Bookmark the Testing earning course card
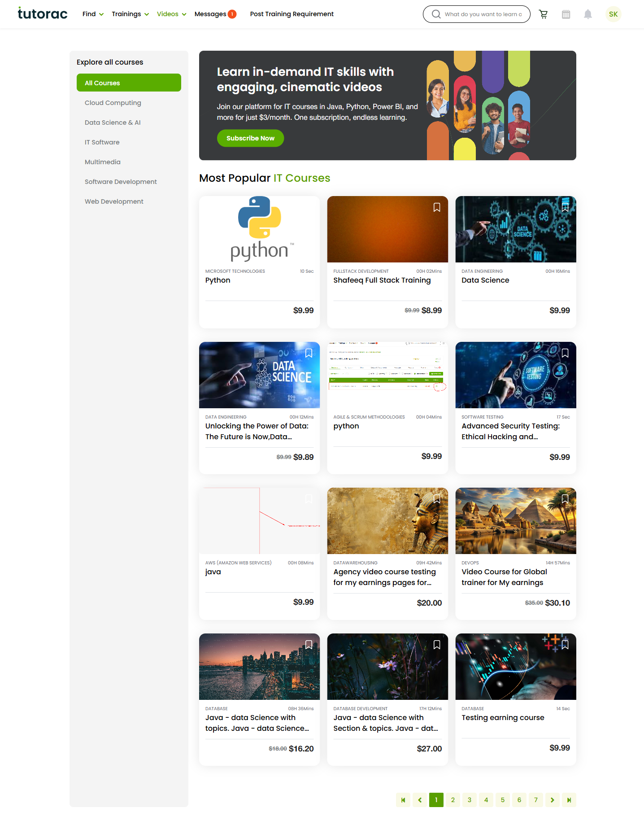 point(565,645)
